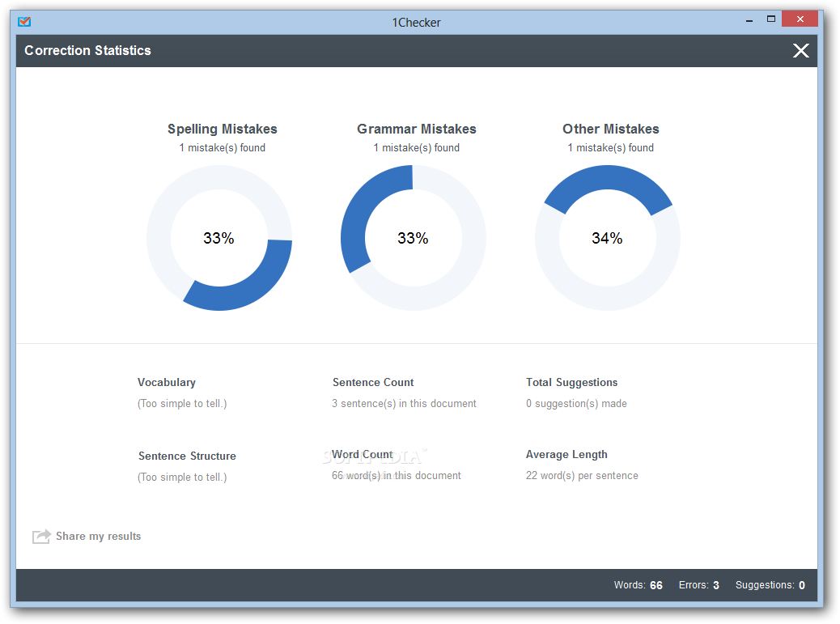Open the Share my results link
Viewport: 840px width, 624px height.
98,536
